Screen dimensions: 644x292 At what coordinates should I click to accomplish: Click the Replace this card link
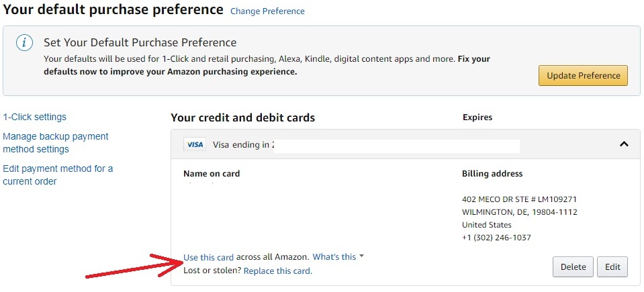(277, 271)
